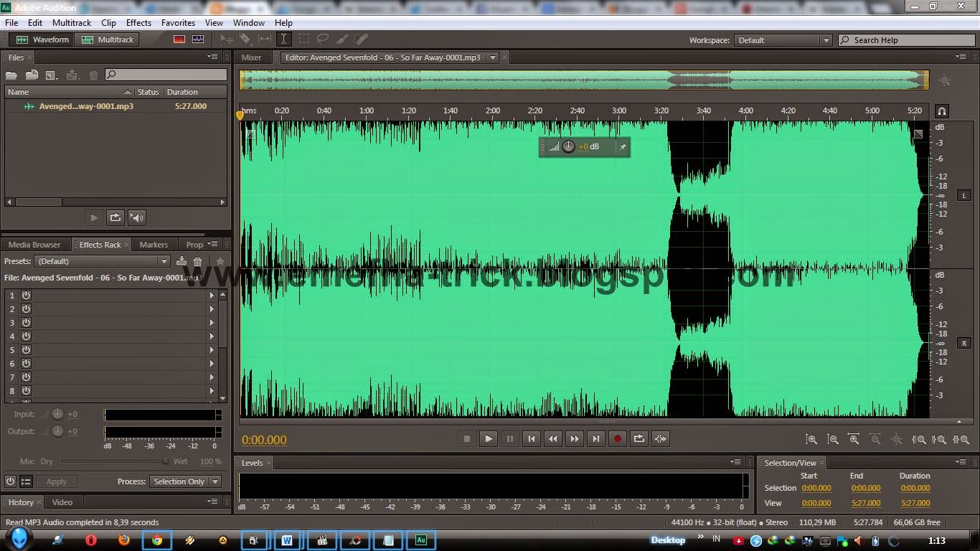Toggle power for effect slot 7
This screenshot has width=980, height=551.
pyautogui.click(x=26, y=377)
